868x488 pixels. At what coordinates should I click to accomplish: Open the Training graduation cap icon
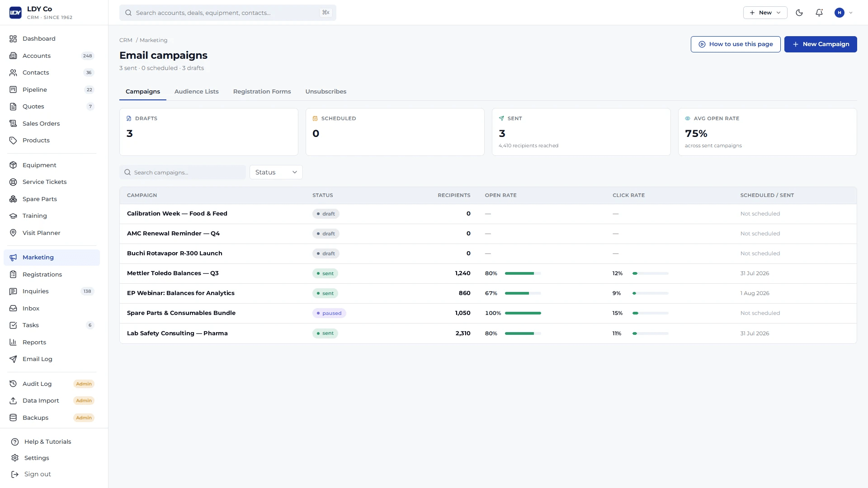(x=13, y=216)
